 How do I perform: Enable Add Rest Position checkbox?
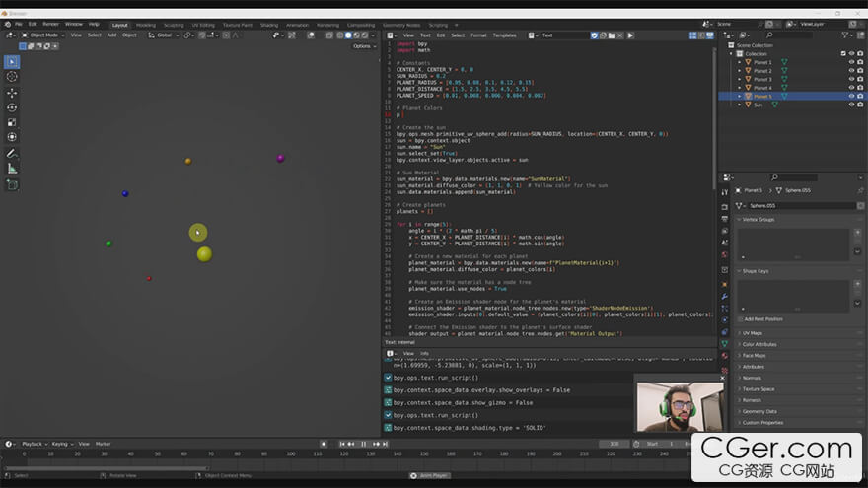tap(740, 319)
